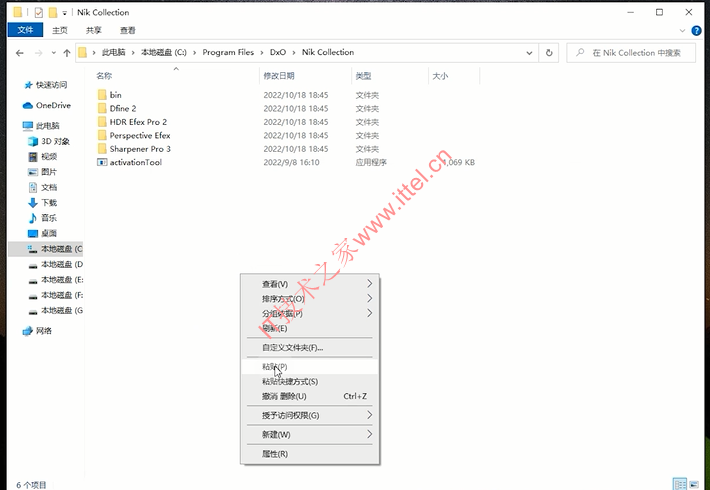This screenshot has height=490, width=710.
Task: Sort by 名称 column header
Action: point(104,76)
